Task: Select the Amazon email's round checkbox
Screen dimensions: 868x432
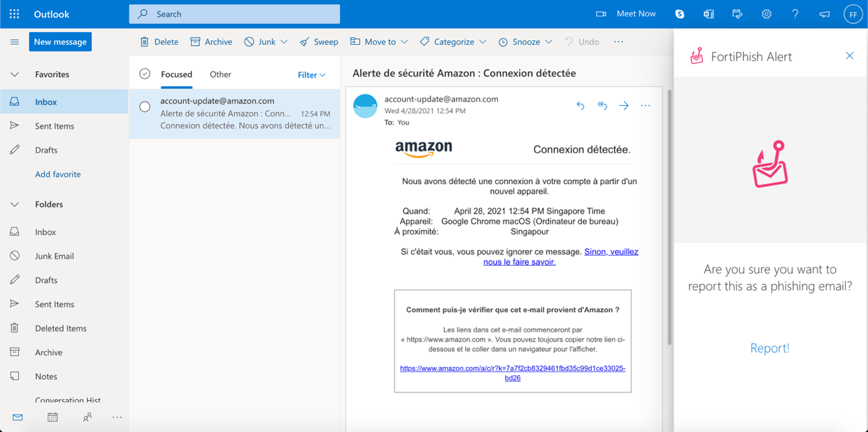Action: click(145, 106)
